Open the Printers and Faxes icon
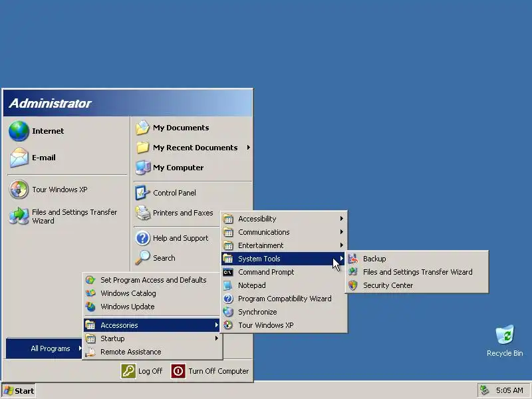This screenshot has width=532, height=399. [143, 213]
